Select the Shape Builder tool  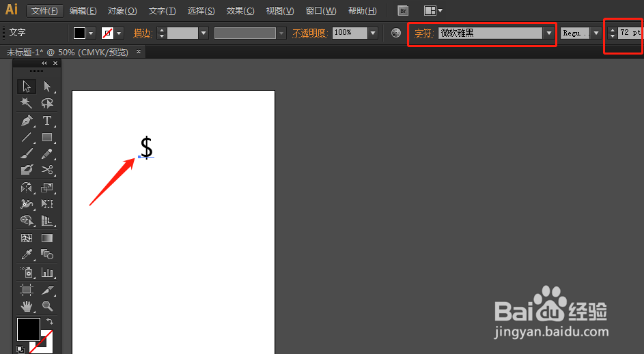26,220
